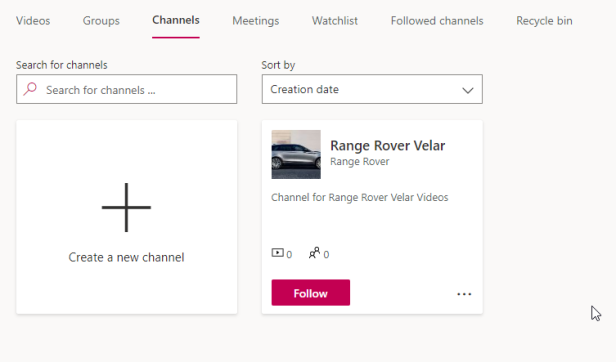Image resolution: width=616 pixels, height=362 pixels.
Task: Open the Range Rover group link
Action: tap(359, 162)
